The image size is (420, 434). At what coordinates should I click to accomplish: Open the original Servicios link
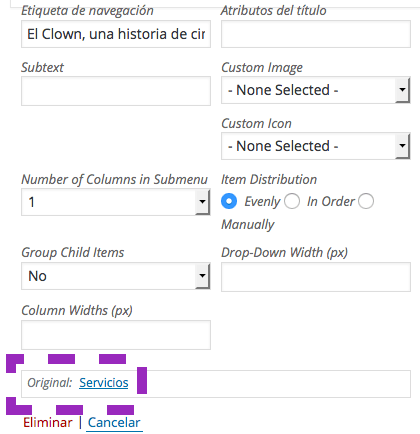coord(104,383)
